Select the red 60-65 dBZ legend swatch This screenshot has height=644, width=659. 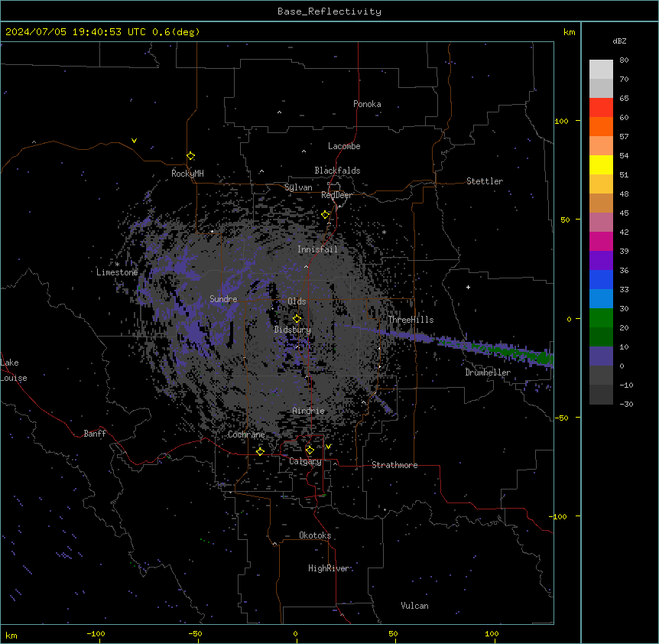click(601, 107)
